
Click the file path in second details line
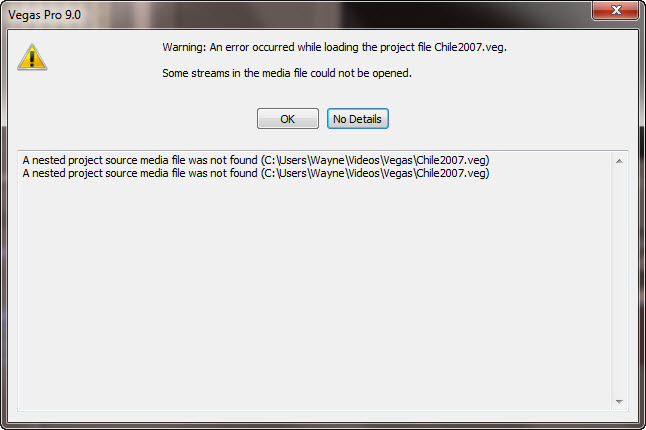pos(375,173)
